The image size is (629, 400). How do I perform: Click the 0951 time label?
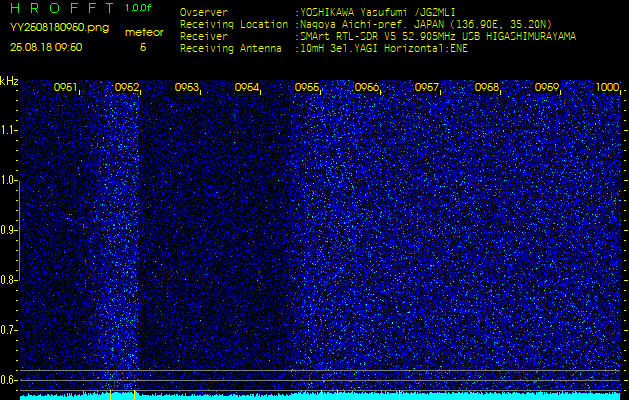point(66,87)
